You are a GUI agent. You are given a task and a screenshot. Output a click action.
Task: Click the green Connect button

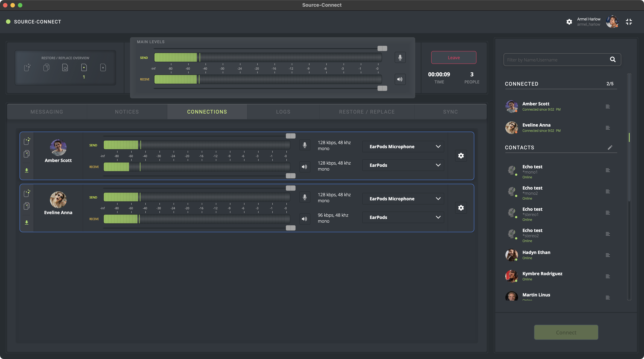(566, 332)
